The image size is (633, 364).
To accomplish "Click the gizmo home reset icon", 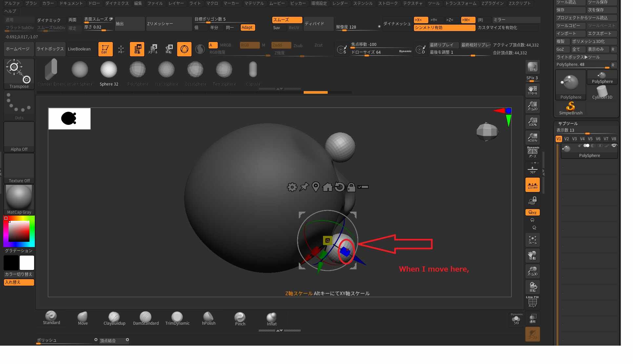I will click(327, 187).
